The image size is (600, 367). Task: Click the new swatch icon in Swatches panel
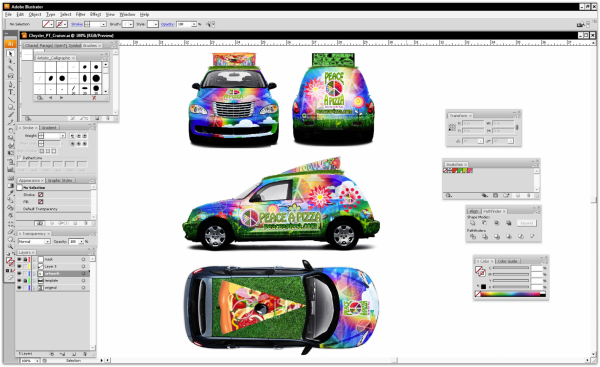(x=518, y=196)
